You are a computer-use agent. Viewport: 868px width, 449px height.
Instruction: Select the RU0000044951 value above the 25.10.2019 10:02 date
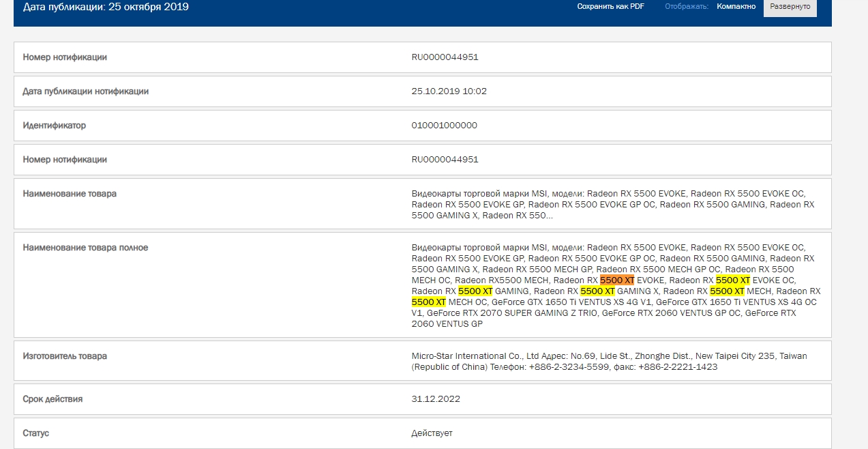coord(445,57)
